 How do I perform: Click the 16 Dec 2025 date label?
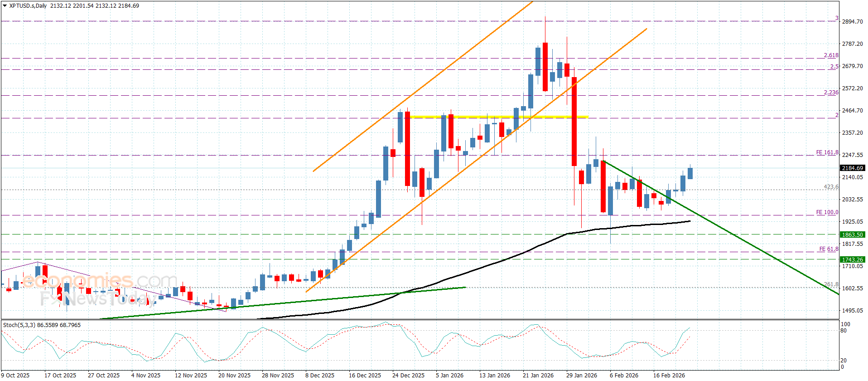[365, 375]
